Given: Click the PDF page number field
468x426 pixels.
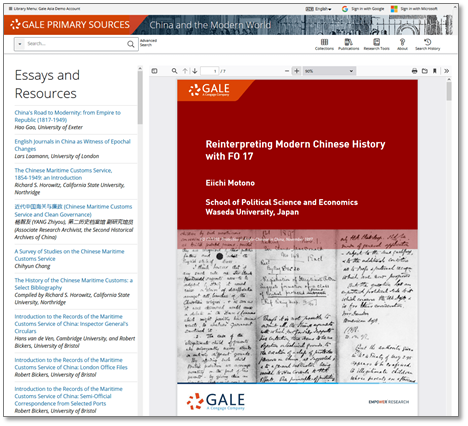Looking at the screenshot, I should click(209, 71).
